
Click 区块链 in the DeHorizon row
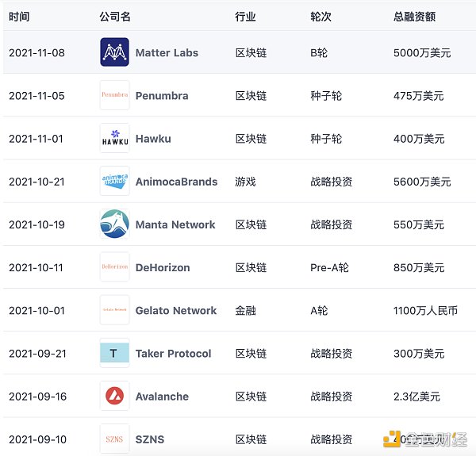point(251,267)
